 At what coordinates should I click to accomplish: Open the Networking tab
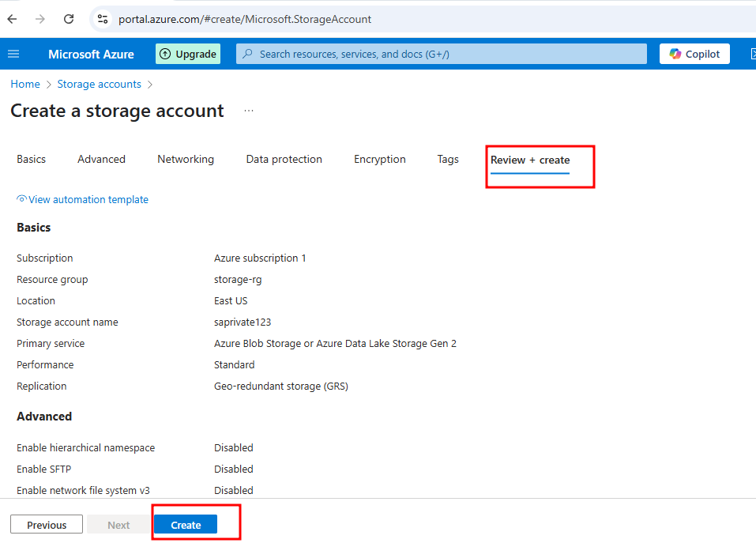tap(186, 159)
